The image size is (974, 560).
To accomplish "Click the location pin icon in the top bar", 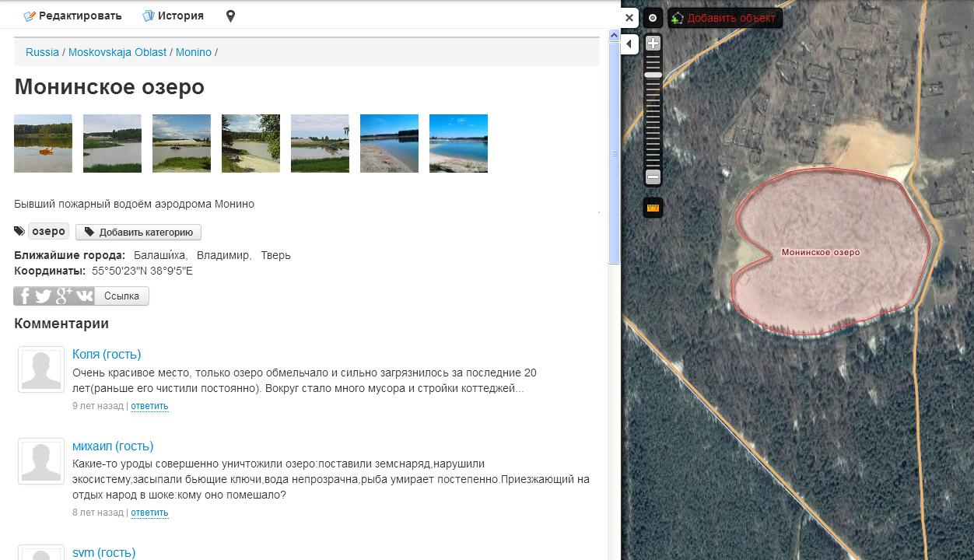I will click(x=230, y=16).
